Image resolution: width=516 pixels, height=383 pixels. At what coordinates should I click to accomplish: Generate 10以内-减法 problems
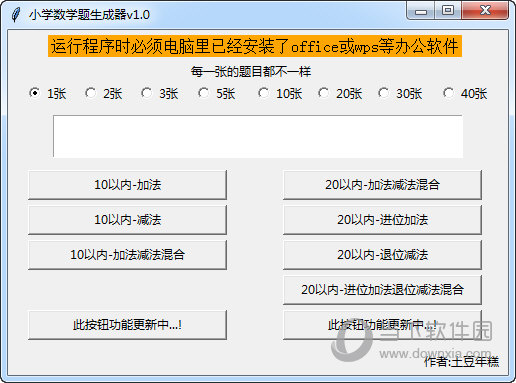128,220
